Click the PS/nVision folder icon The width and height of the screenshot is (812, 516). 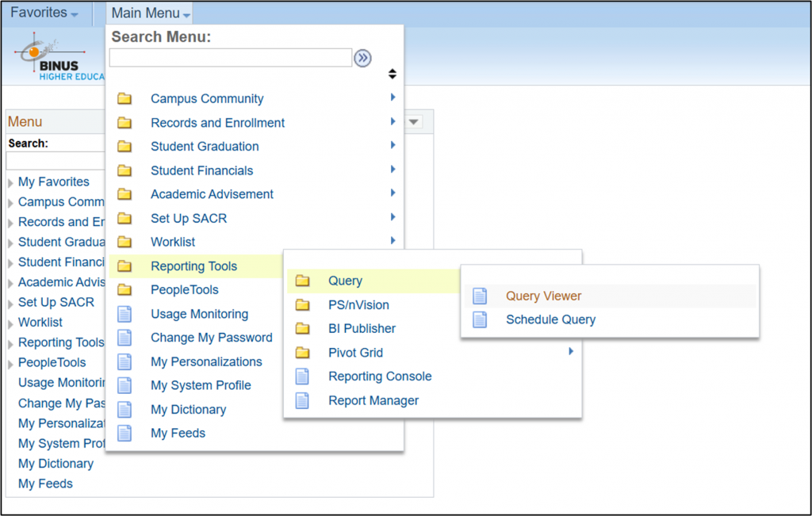pos(302,305)
